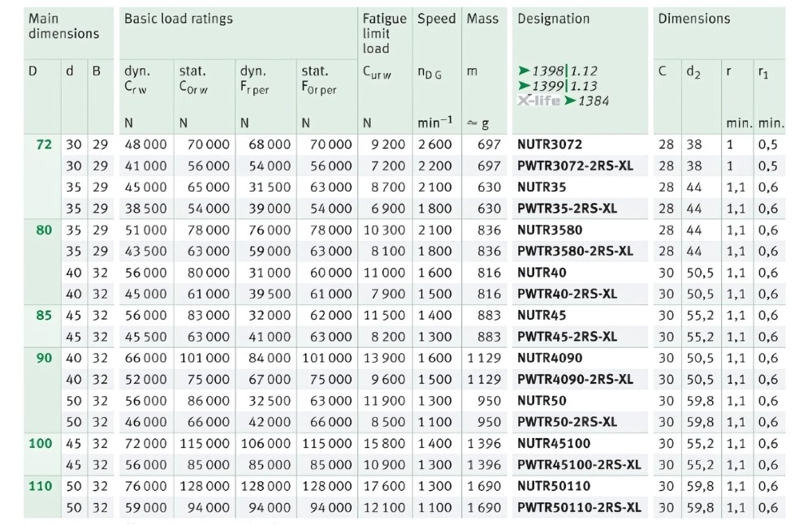
Task: Click the 'Speed' column header
Action: click(436, 19)
